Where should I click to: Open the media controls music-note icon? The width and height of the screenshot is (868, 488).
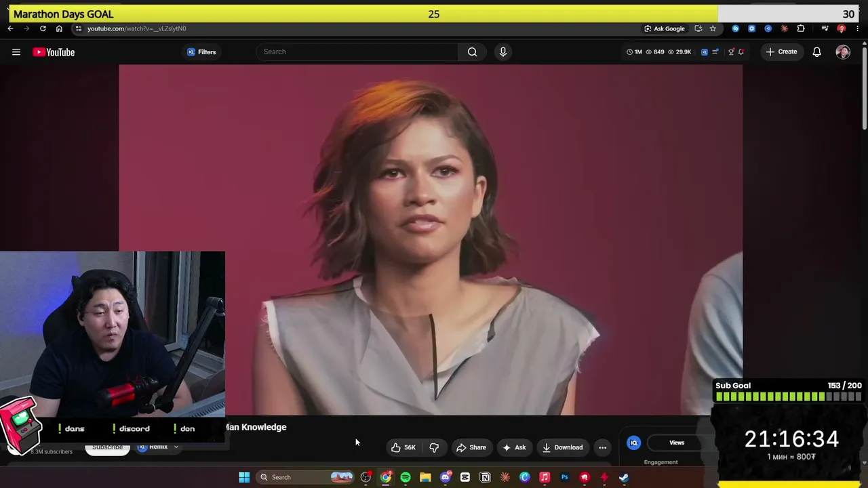[x=825, y=28]
